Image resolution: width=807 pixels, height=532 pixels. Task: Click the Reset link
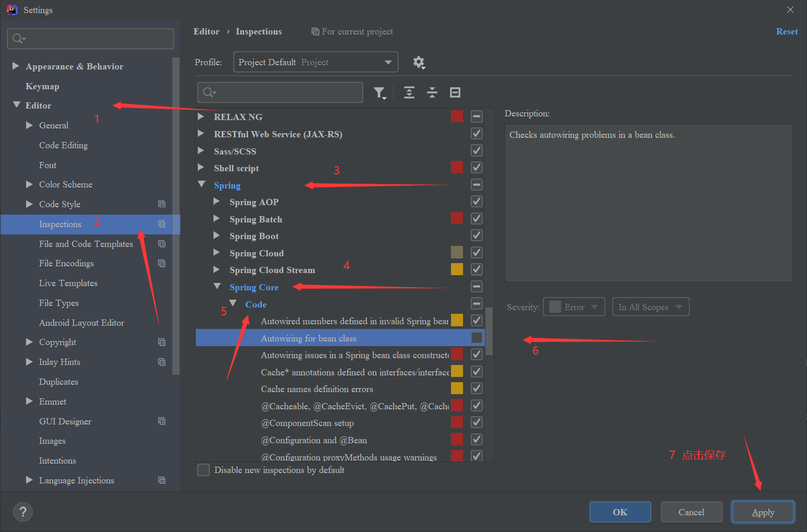[787, 31]
